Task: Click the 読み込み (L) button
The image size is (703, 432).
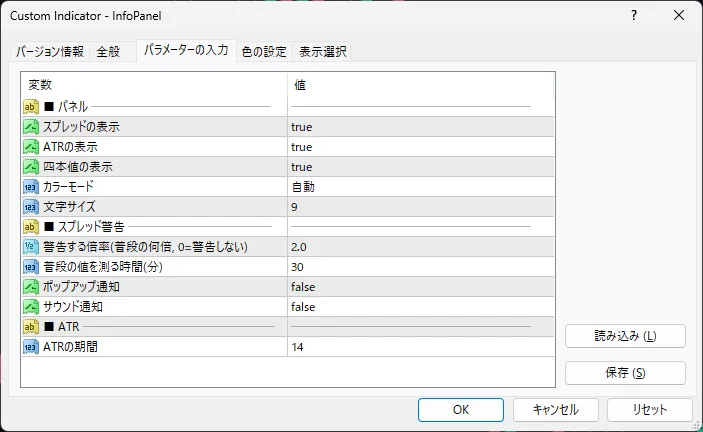Action: pos(625,336)
